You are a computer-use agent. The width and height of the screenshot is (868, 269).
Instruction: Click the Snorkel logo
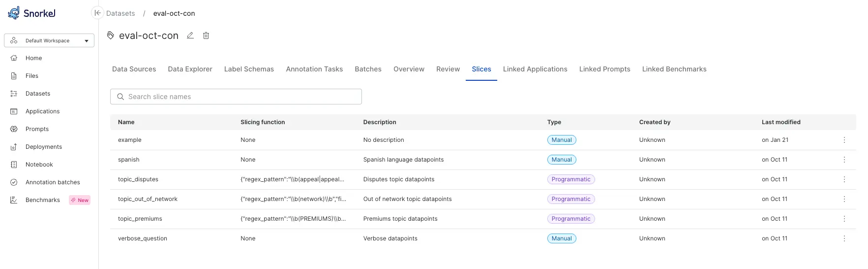[31, 13]
